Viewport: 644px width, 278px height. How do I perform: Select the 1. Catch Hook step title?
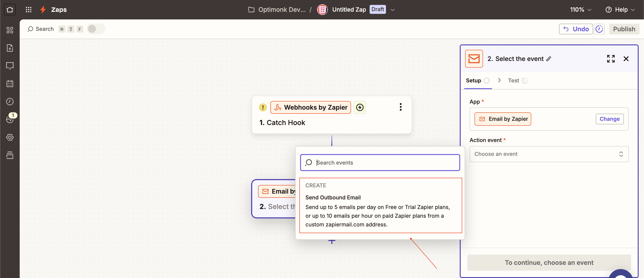pyautogui.click(x=282, y=123)
